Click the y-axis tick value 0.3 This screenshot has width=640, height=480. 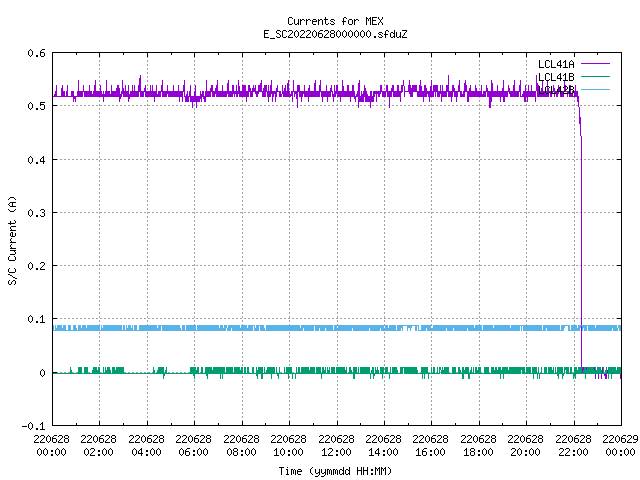[36, 213]
